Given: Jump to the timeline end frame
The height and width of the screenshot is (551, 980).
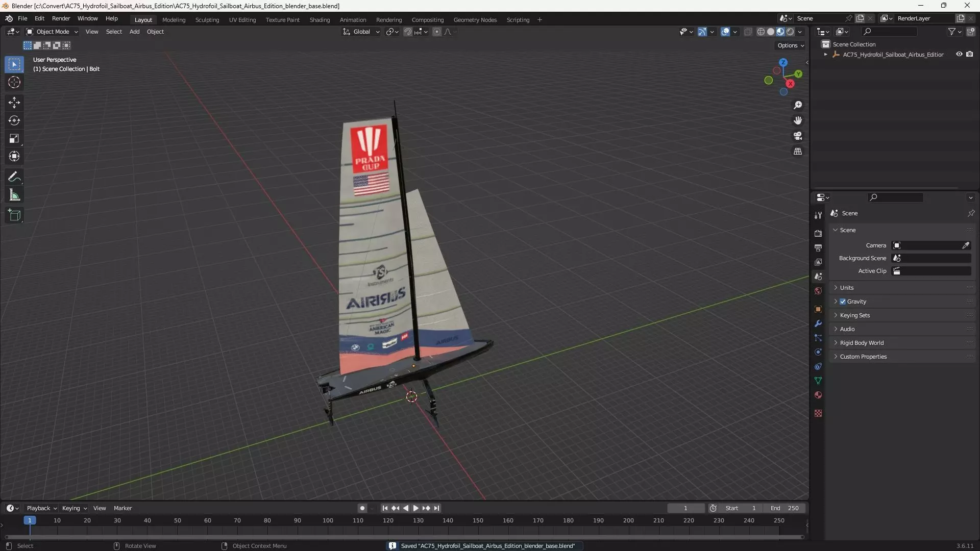Looking at the screenshot, I should tap(436, 508).
